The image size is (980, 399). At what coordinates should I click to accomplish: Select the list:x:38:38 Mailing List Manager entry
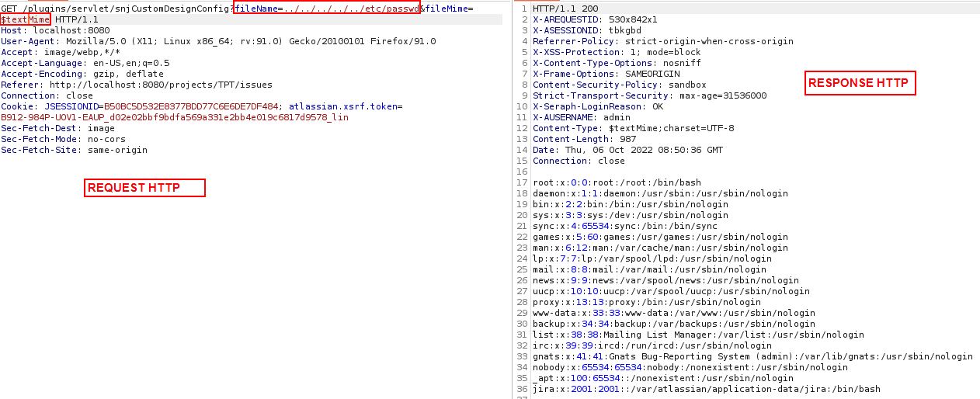click(x=698, y=335)
